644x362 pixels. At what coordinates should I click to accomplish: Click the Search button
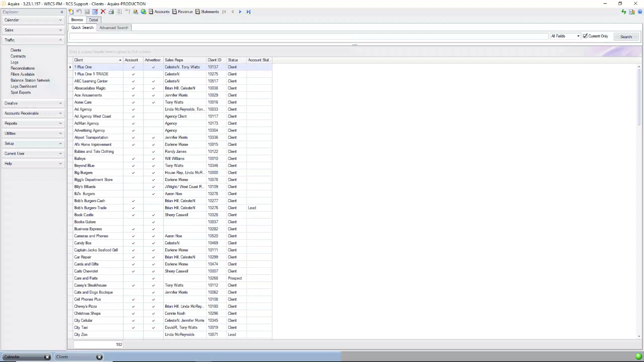coord(626,37)
